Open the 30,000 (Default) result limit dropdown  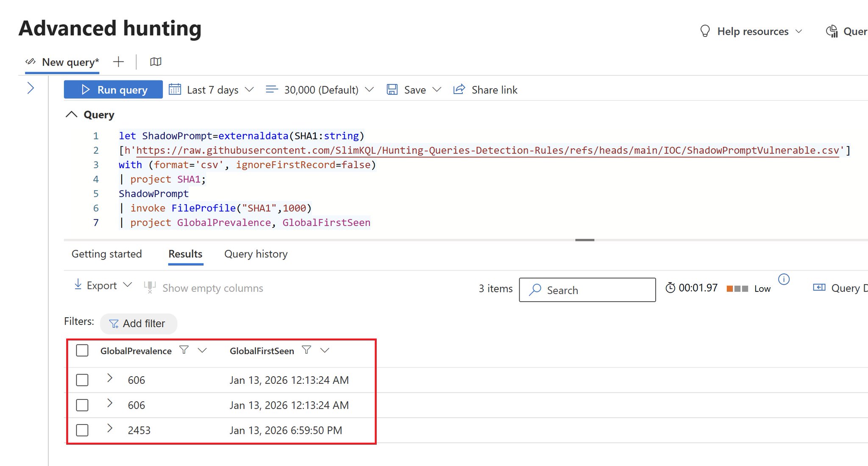point(321,90)
